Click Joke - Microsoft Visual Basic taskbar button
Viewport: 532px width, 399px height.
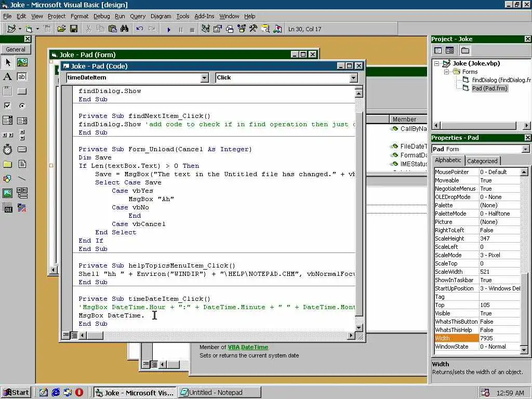[135, 393]
